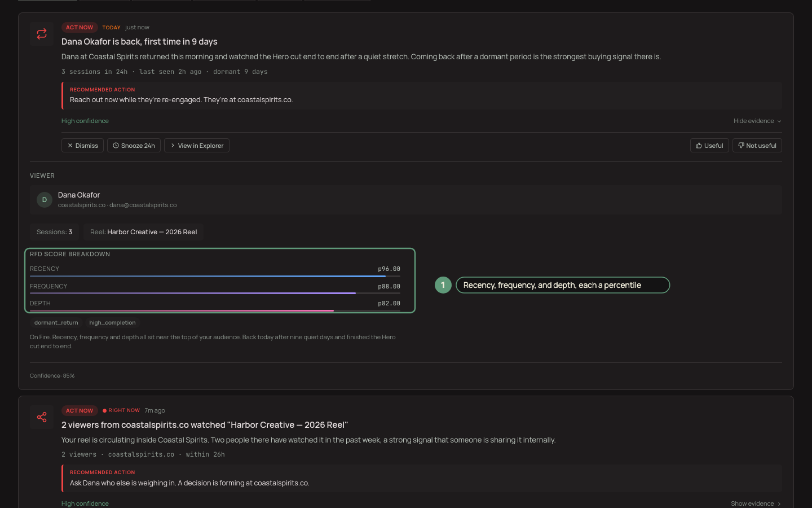Open the Dana Okafor viewer row

[x=406, y=200]
